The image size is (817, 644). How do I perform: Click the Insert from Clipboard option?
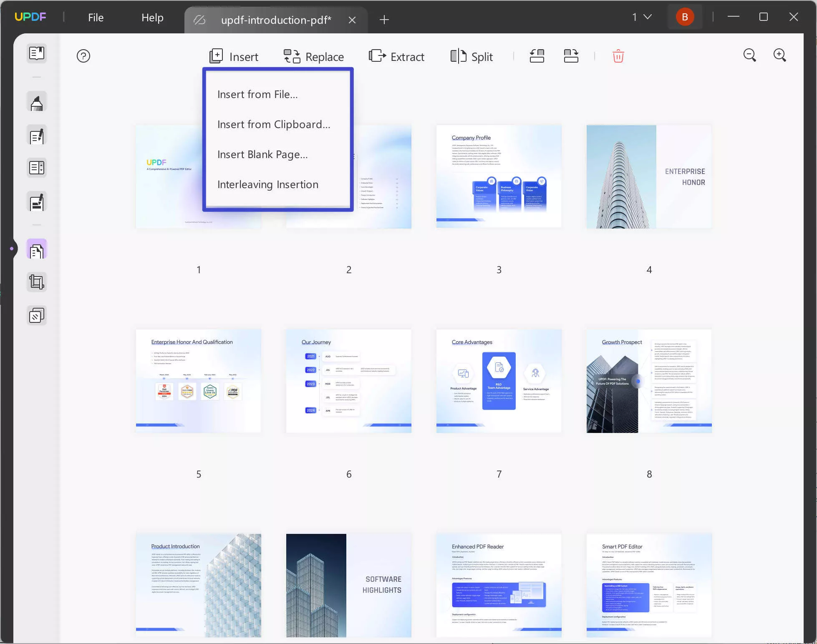[274, 124]
